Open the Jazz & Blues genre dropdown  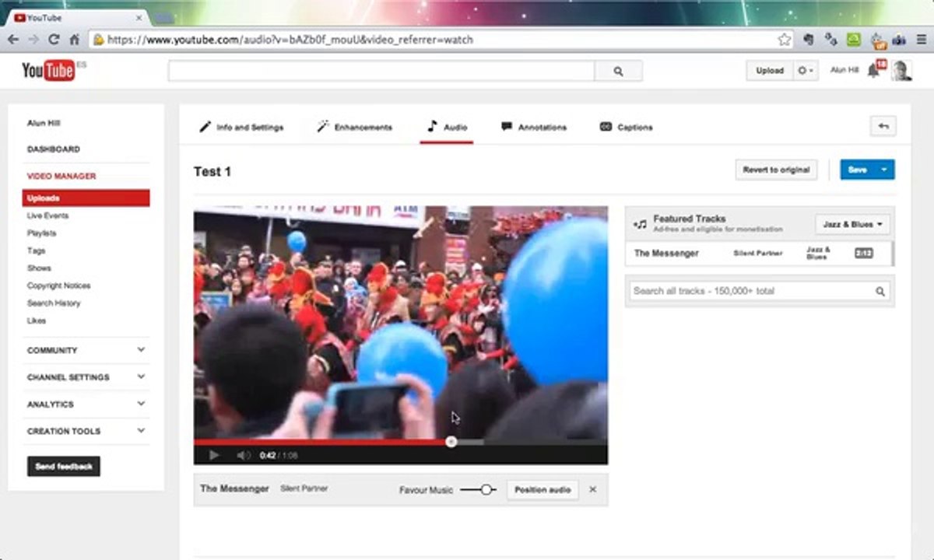tap(852, 224)
